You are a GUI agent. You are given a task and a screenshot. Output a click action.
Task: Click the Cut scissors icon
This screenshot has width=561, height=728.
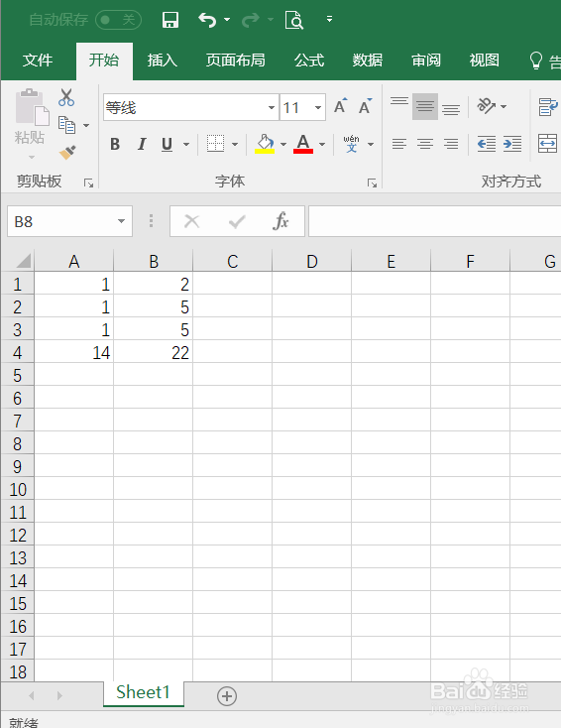[66, 97]
